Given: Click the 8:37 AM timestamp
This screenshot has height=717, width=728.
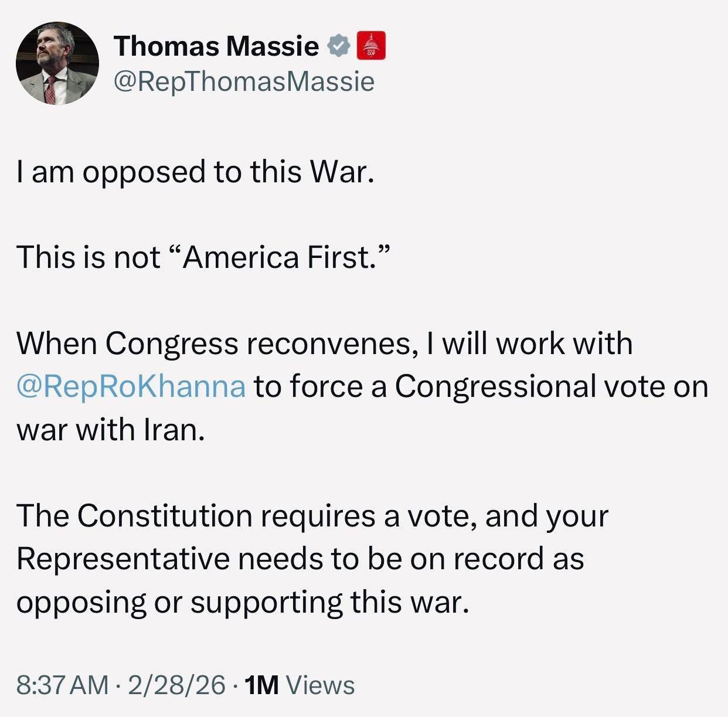Looking at the screenshot, I should click(62, 684).
